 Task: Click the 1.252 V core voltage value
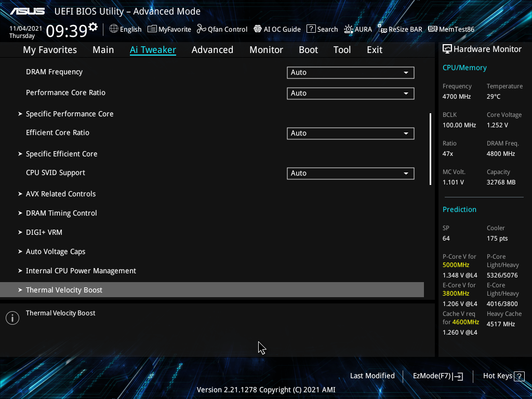[497, 125]
